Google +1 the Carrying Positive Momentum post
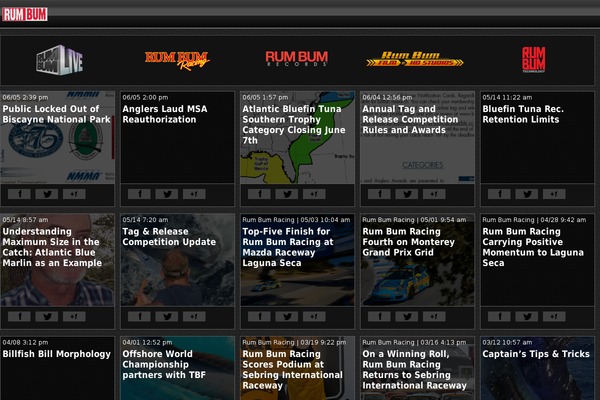Screen dimensions: 600x400 554,317
